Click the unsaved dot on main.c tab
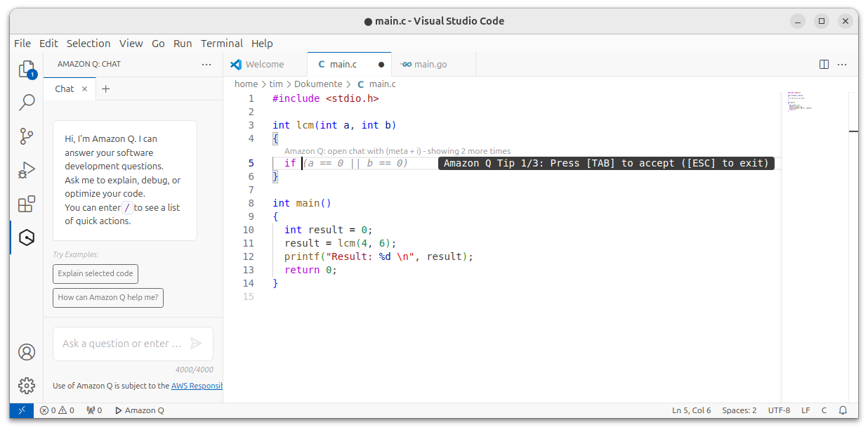The image size is (868, 430). 381,64
